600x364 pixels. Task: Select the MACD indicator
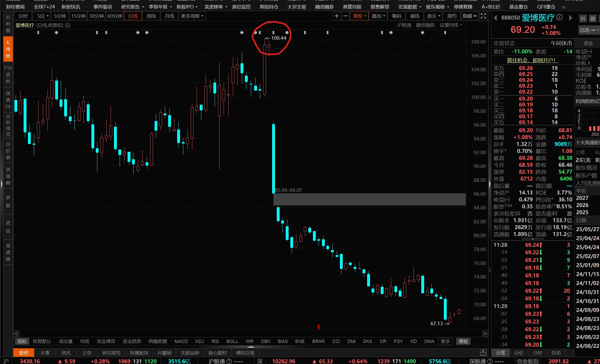point(181,341)
